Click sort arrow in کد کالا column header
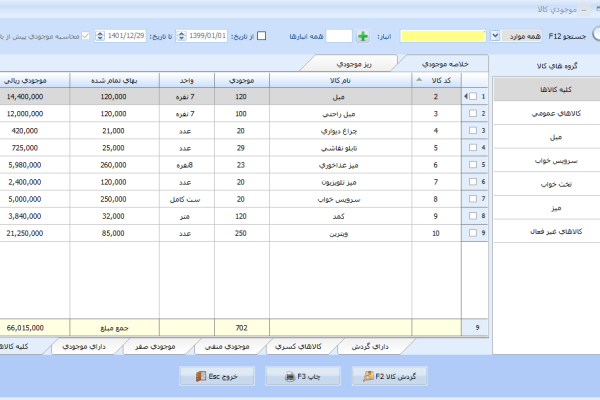Image resolution: width=600 pixels, height=400 pixels. [419, 80]
